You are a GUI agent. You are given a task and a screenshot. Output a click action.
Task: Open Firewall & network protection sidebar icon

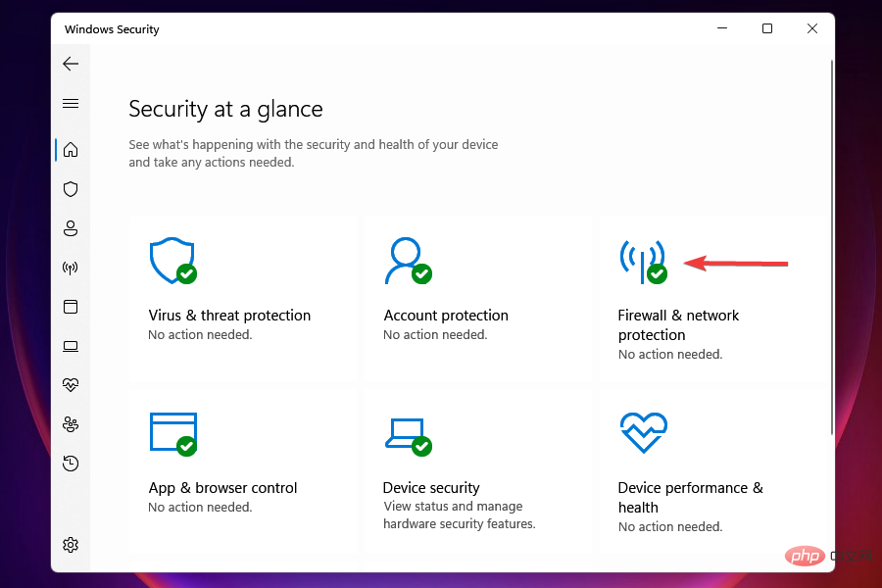pos(71,267)
